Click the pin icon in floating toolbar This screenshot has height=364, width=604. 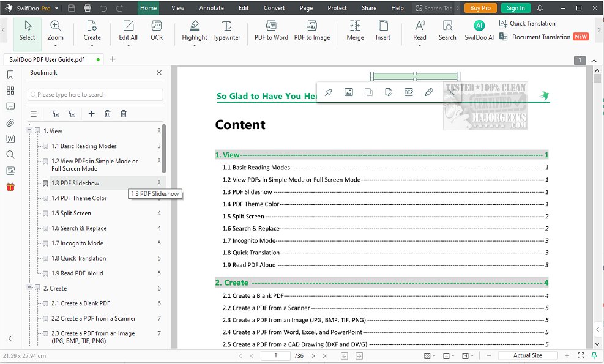[x=329, y=92]
